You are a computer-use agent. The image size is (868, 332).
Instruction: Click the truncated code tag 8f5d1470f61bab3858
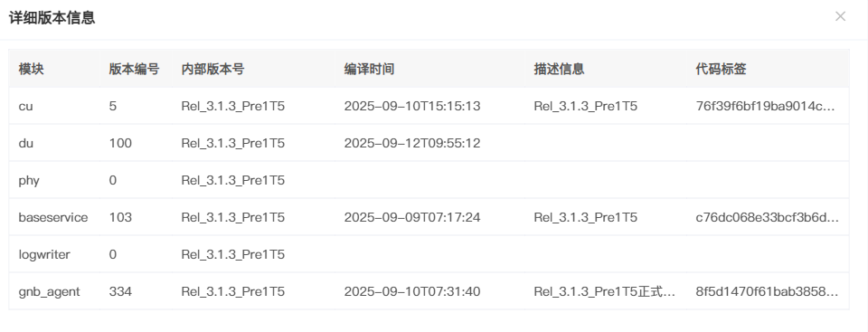[767, 291]
